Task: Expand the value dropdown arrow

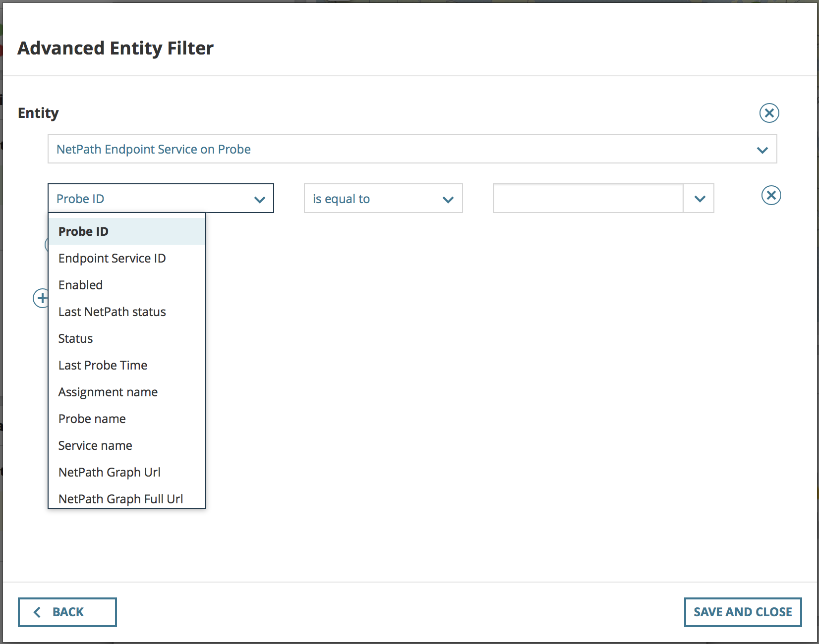Action: tap(699, 198)
